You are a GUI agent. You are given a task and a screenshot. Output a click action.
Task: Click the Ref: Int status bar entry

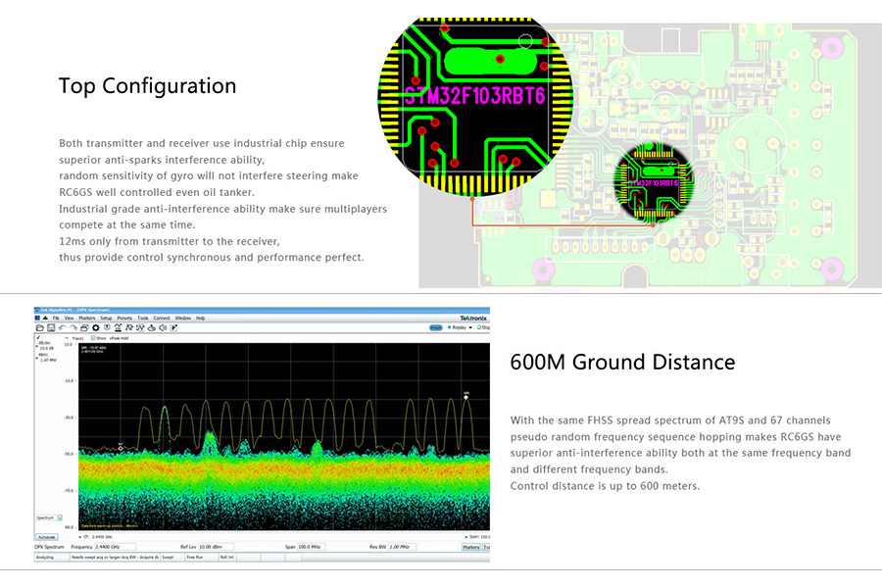pos(227,557)
